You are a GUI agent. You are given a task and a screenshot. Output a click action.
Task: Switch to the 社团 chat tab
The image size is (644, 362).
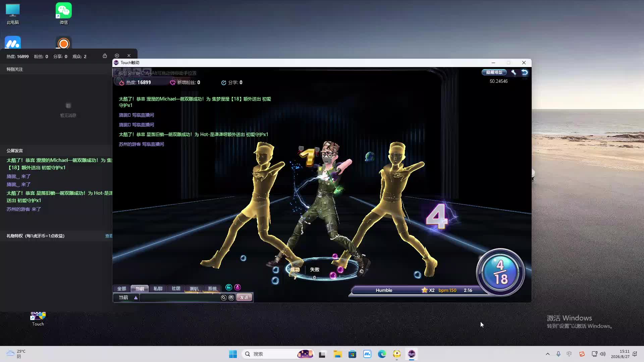176,289
